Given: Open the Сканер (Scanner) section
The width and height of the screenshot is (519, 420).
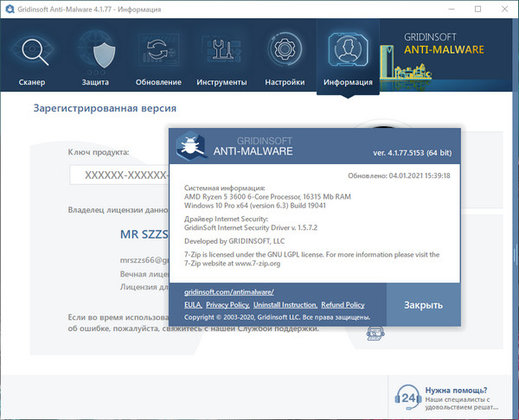Looking at the screenshot, I should click(x=38, y=57).
